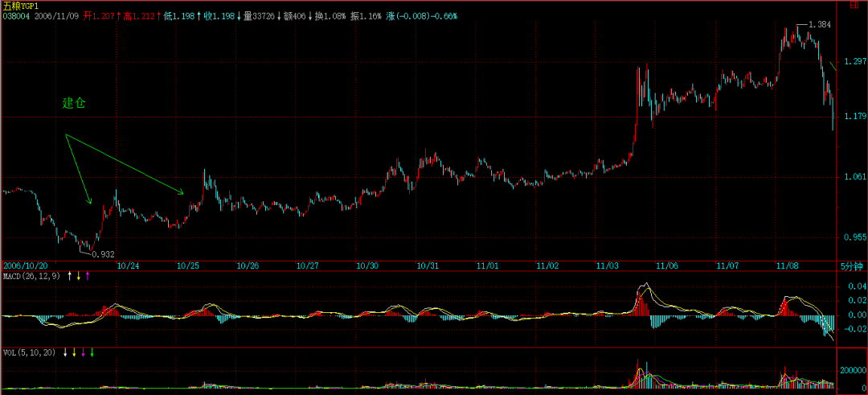Click the 10/26 date on time axis
Screen dimensions: 868x395
click(x=248, y=266)
